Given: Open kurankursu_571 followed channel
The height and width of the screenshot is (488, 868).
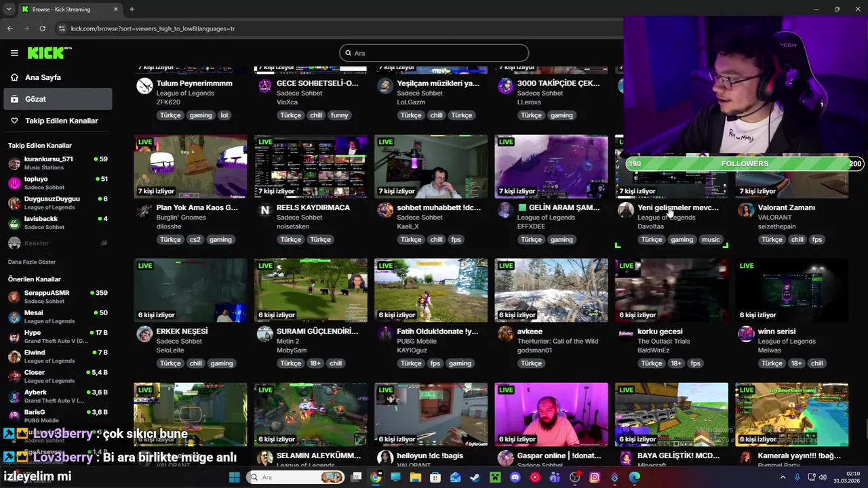Looking at the screenshot, I should 58,163.
